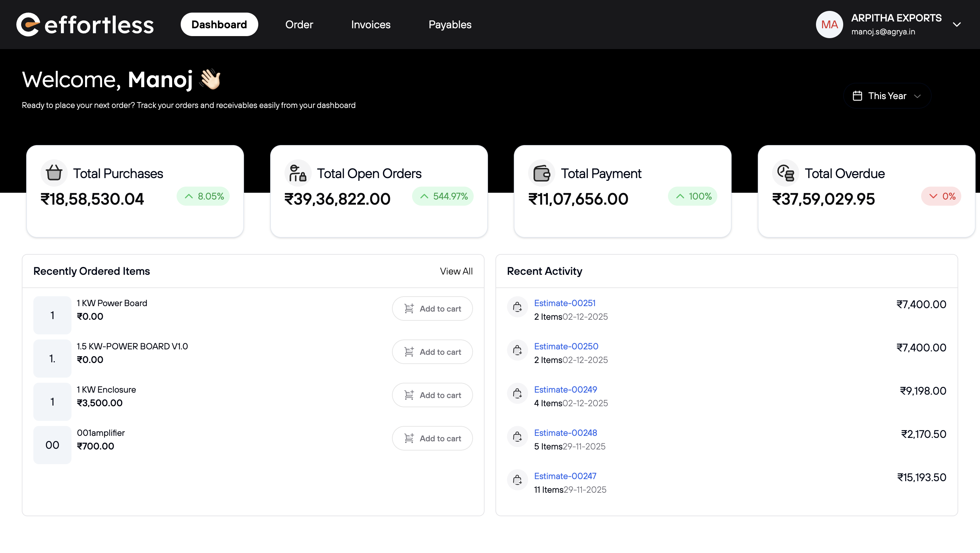Click the Total Overdue coins icon
This screenshot has width=980, height=553.
[785, 173]
